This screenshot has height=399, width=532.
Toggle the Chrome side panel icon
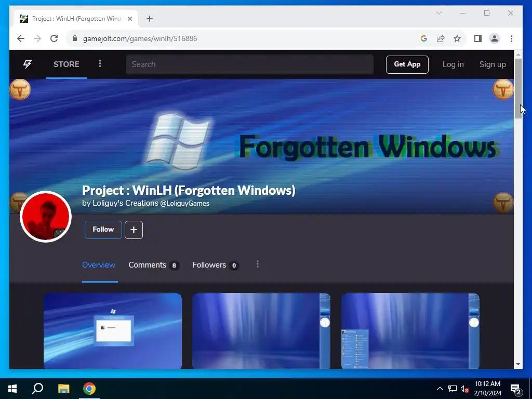(x=478, y=38)
